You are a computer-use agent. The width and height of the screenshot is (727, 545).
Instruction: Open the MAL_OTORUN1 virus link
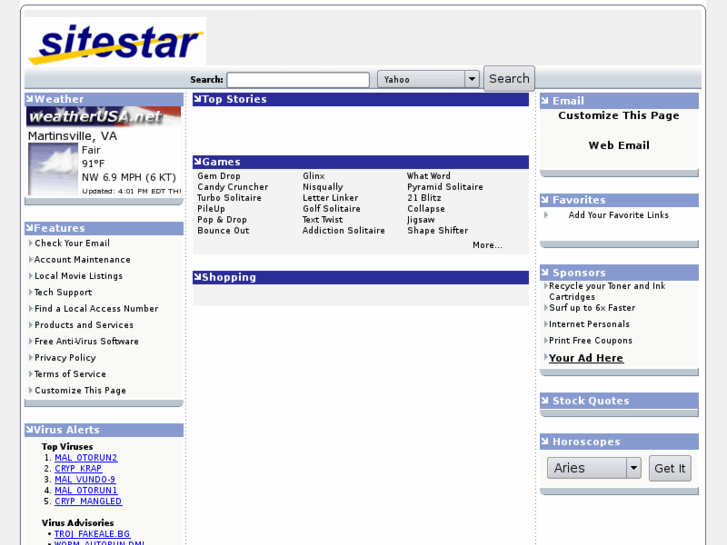click(x=86, y=490)
